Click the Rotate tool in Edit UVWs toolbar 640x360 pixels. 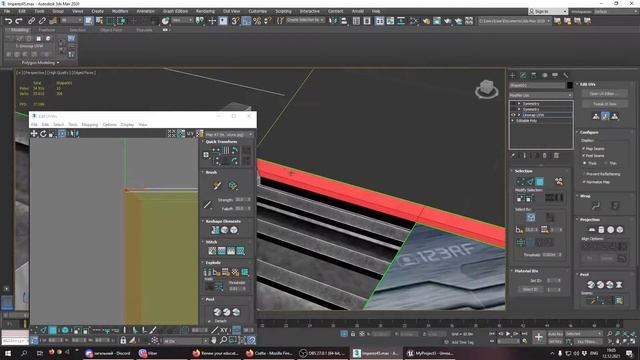[x=43, y=133]
